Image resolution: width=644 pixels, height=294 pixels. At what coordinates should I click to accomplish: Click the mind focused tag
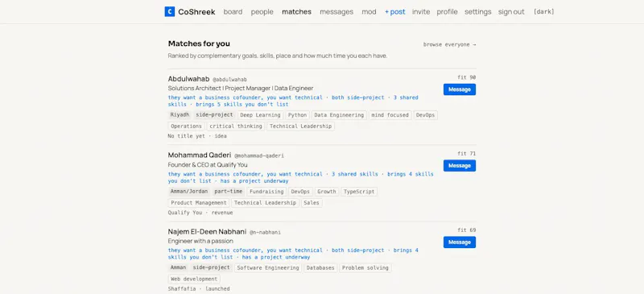pyautogui.click(x=390, y=115)
